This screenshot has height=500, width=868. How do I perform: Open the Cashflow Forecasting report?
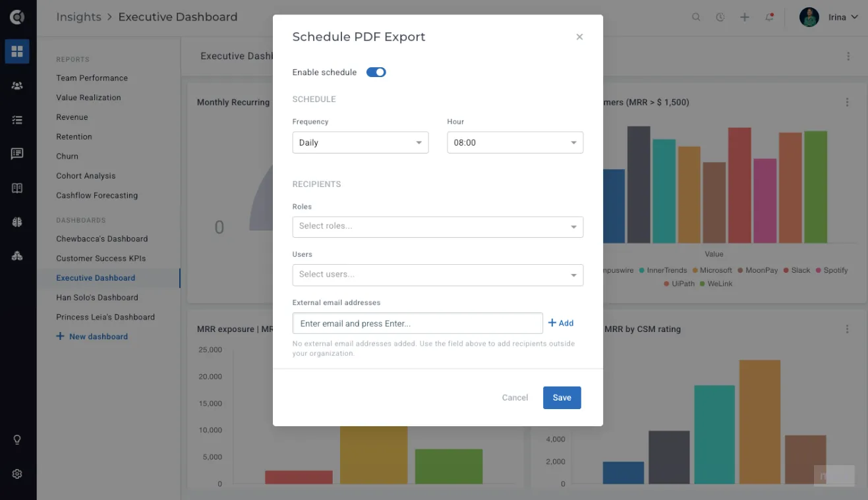pos(97,196)
